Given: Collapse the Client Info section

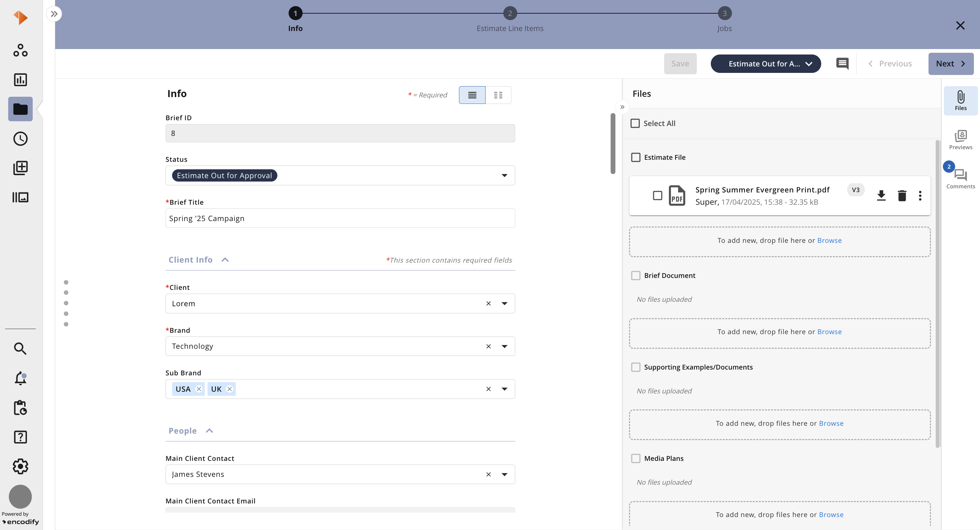Looking at the screenshot, I should [x=225, y=260].
